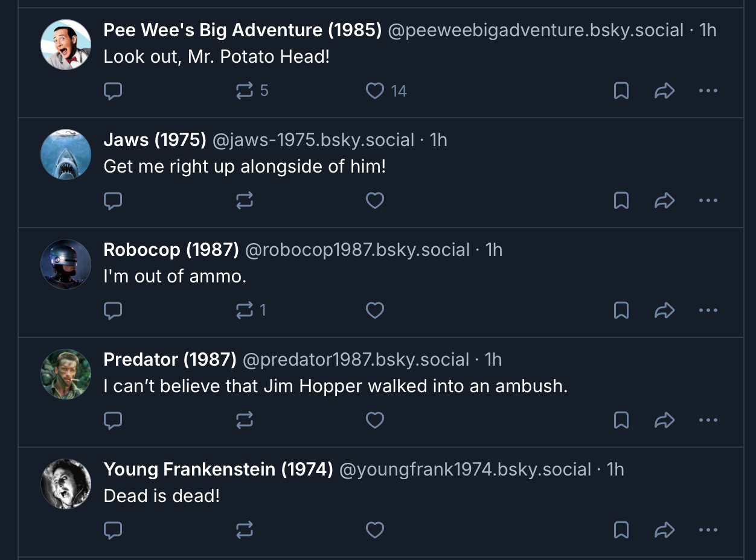Like the Robocop "out of ammo" post
Screen dimensions: 756x560
(375, 311)
